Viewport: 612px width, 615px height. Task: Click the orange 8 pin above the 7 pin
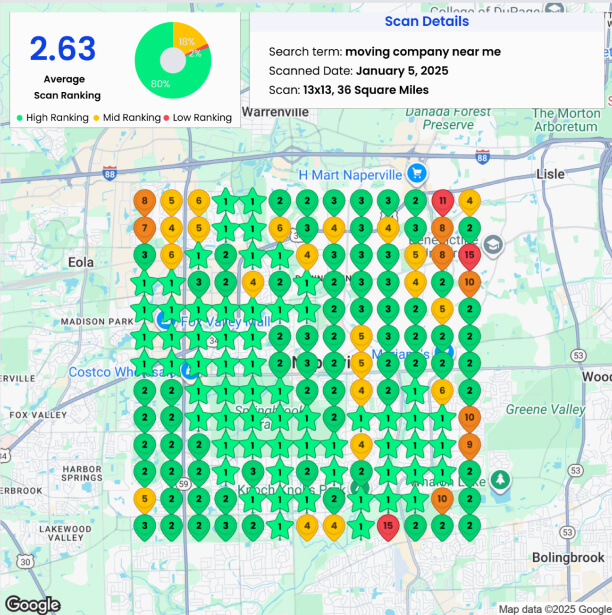(x=145, y=202)
